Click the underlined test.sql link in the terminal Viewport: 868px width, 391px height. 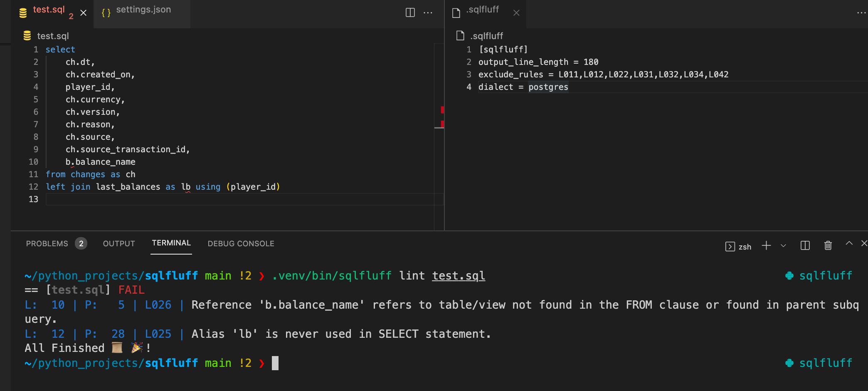[x=458, y=275]
